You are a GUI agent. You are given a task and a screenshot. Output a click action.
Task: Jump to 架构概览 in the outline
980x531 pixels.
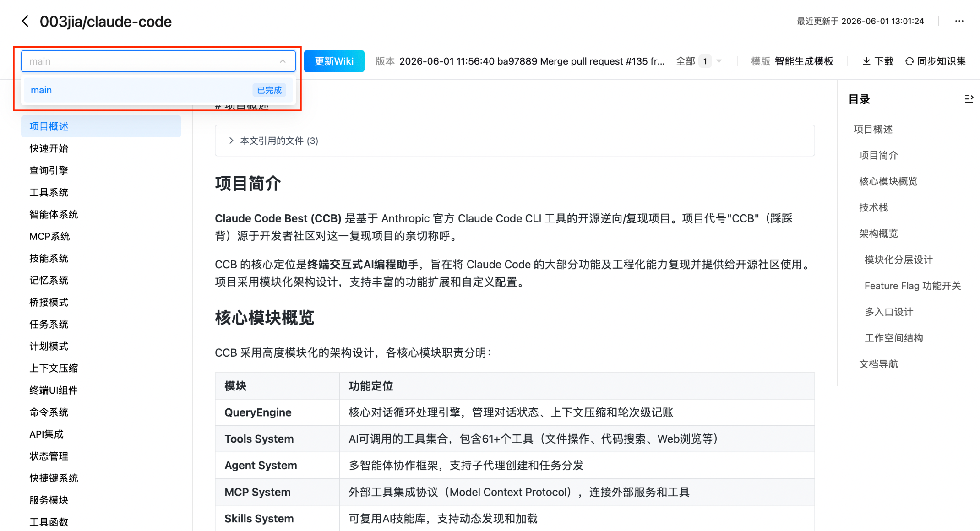click(x=878, y=233)
